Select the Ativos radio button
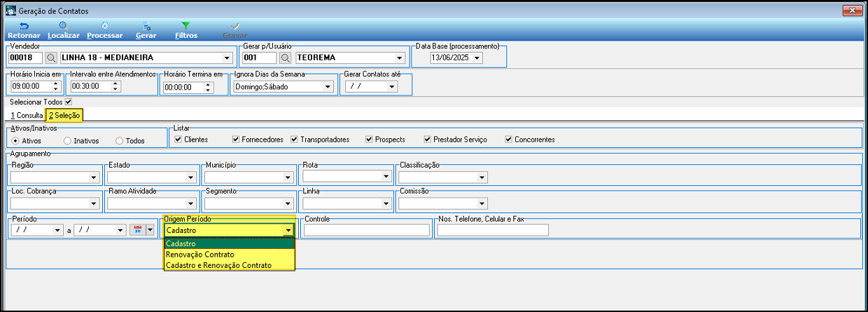868x312 pixels. pos(15,141)
